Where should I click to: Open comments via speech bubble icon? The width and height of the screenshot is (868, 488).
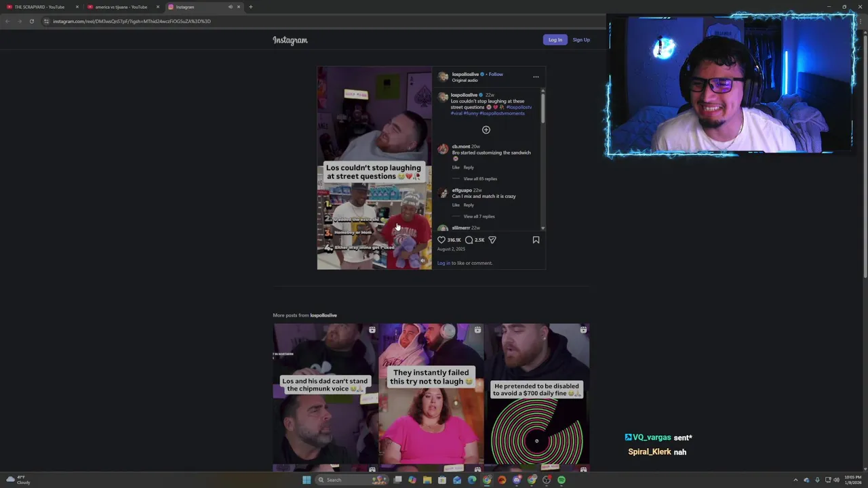click(469, 240)
